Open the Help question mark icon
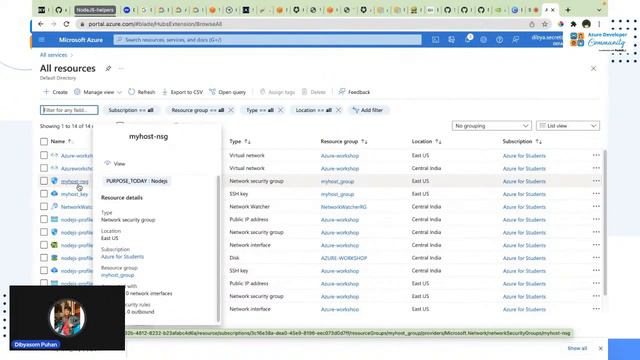The height and width of the screenshot is (360, 640). (x=499, y=40)
